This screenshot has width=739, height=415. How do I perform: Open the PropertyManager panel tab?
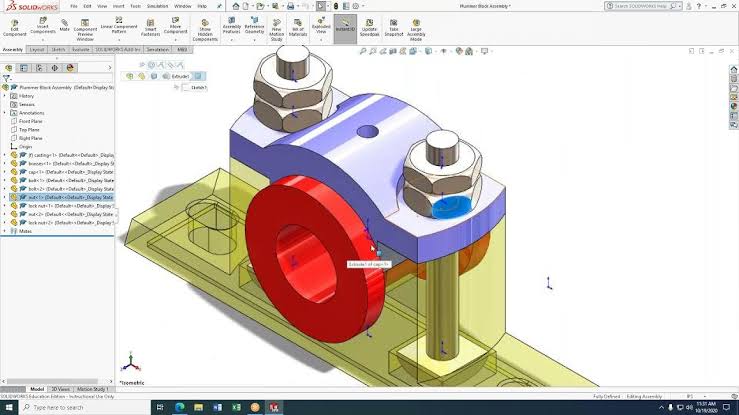click(x=23, y=68)
